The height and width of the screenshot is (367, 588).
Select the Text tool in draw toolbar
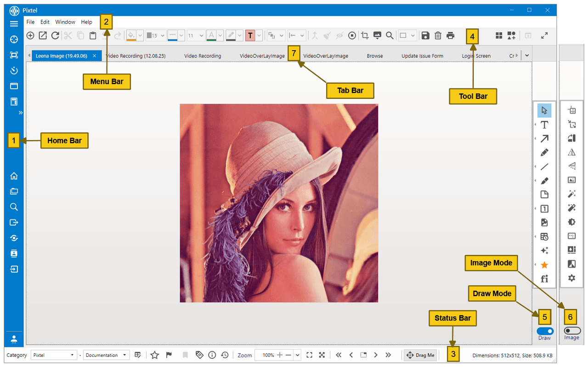pos(544,125)
